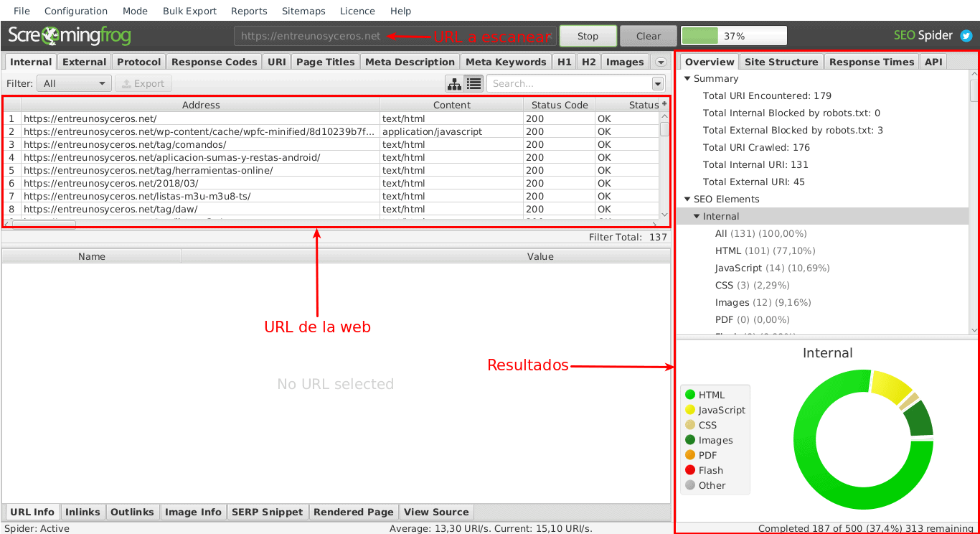Screen dimensions: 980x534
Task: Collapse the SEO Elements section
Action: click(687, 200)
